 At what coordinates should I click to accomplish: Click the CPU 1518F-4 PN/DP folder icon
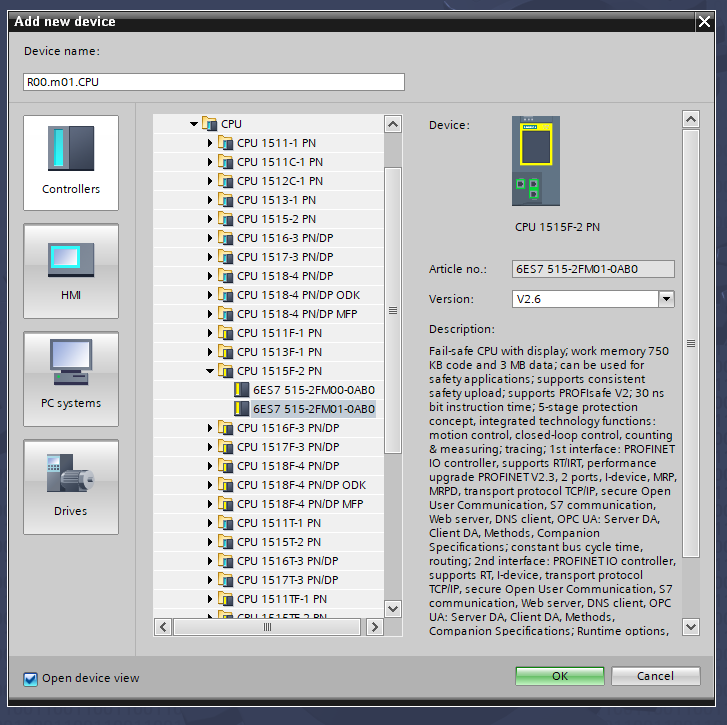click(225, 466)
